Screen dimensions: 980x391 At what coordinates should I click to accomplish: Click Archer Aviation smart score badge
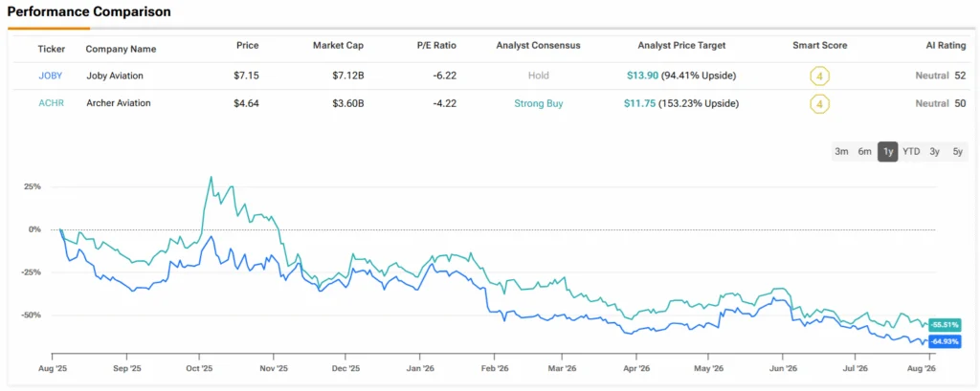click(819, 103)
